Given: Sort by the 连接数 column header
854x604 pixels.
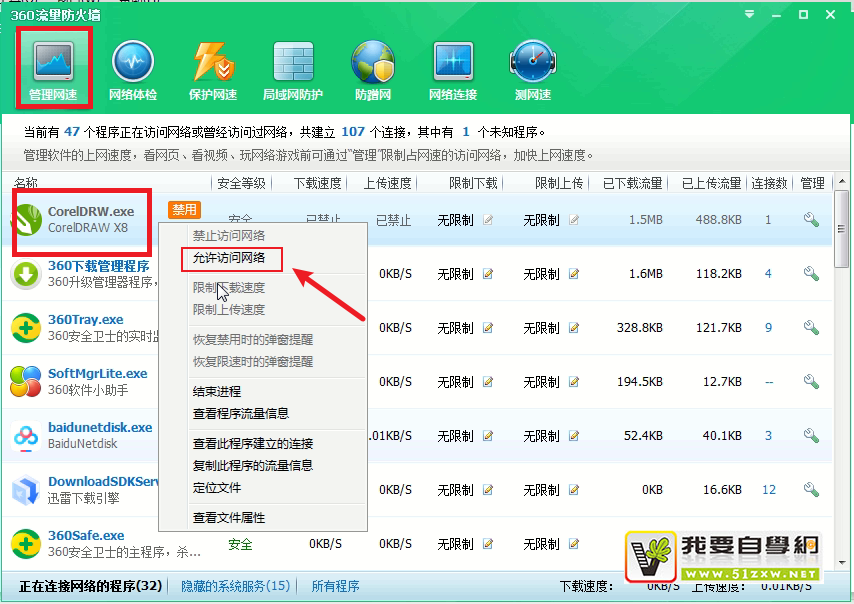Looking at the screenshot, I should point(769,183).
